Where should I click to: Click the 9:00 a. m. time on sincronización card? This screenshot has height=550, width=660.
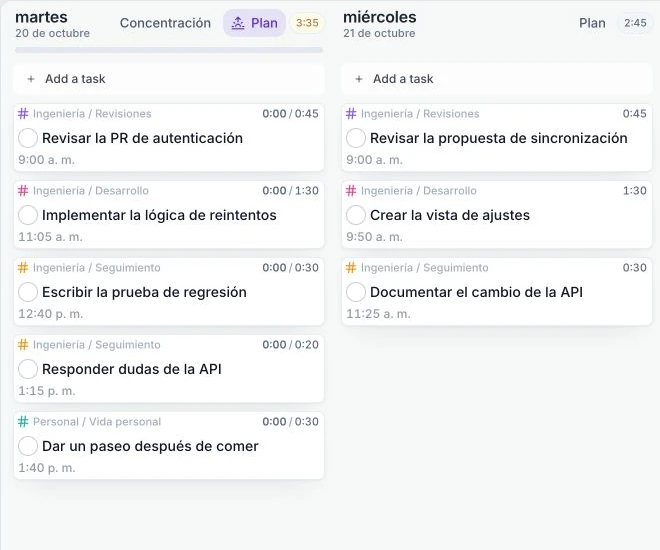click(x=374, y=160)
